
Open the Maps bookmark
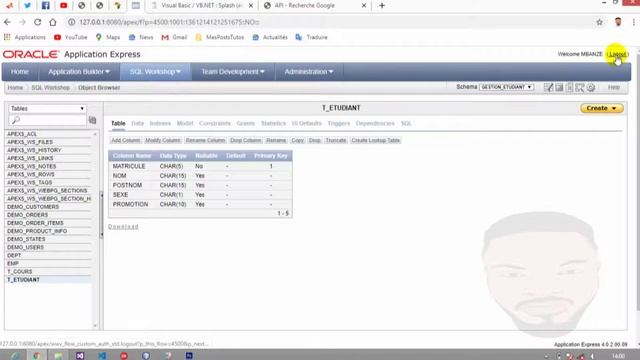[x=108, y=37]
